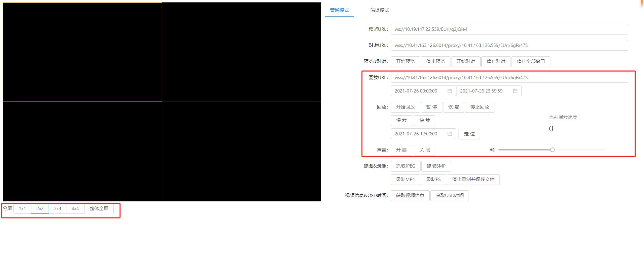Focus the 回放URL input field
Viewport: 644px width, 255px height.
click(509, 77)
